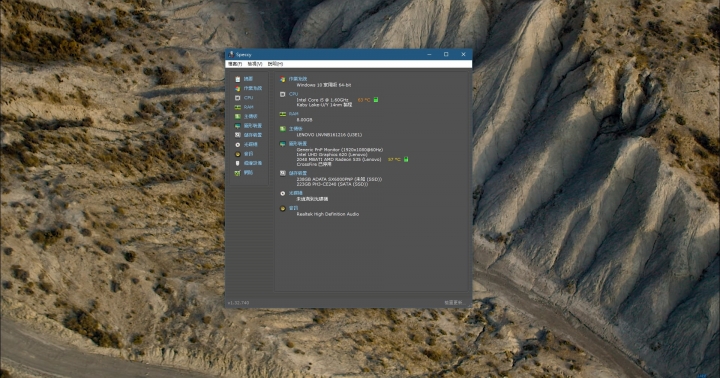This screenshot has height=378, width=720.
Task: Click the 'CrossFire' status line
Action: (x=314, y=164)
